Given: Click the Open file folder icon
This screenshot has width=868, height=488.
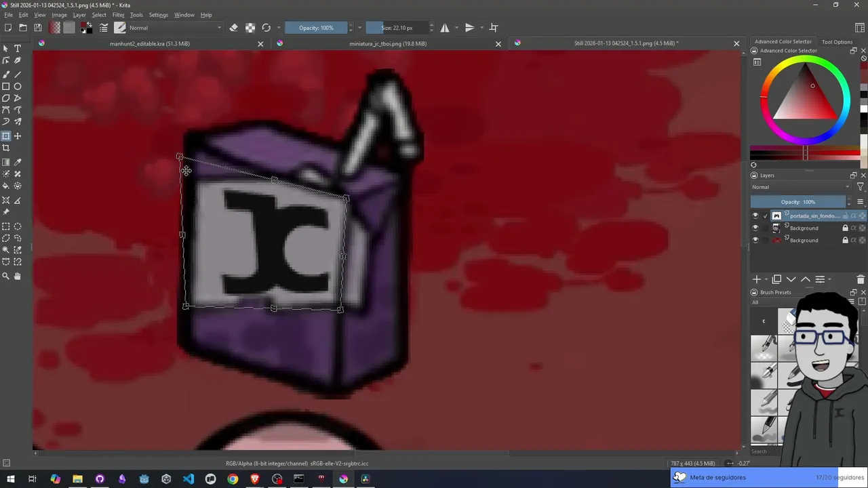Looking at the screenshot, I should pos(23,28).
